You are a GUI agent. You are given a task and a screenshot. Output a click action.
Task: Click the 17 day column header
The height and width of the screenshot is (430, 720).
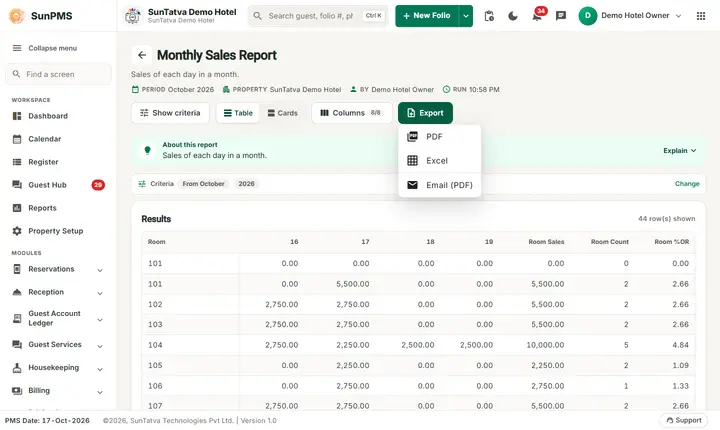click(x=365, y=242)
